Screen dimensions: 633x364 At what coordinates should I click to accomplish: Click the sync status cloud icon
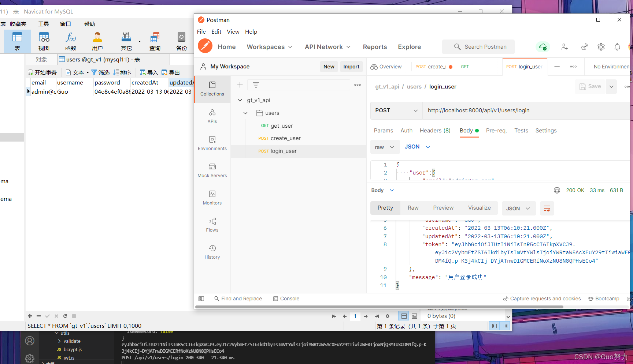(543, 47)
